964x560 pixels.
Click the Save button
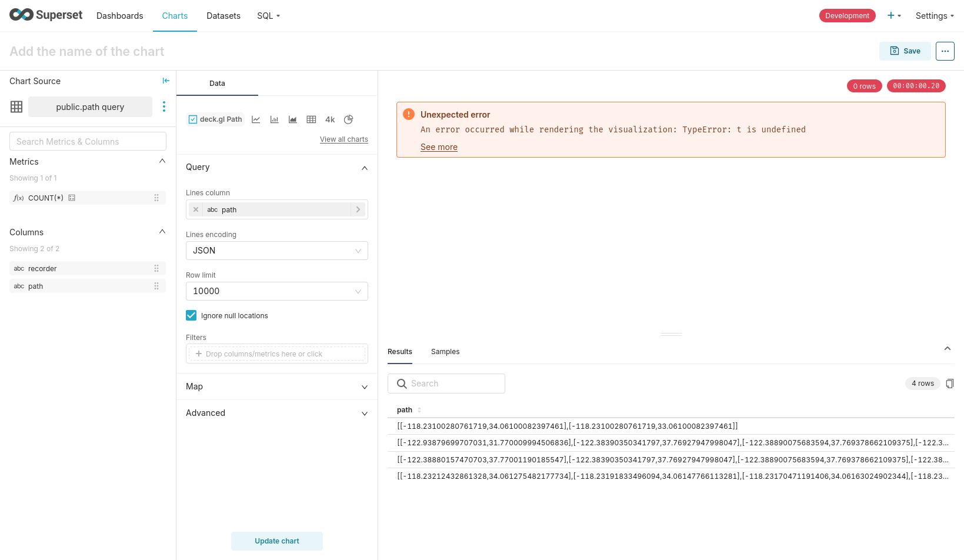[x=905, y=51]
